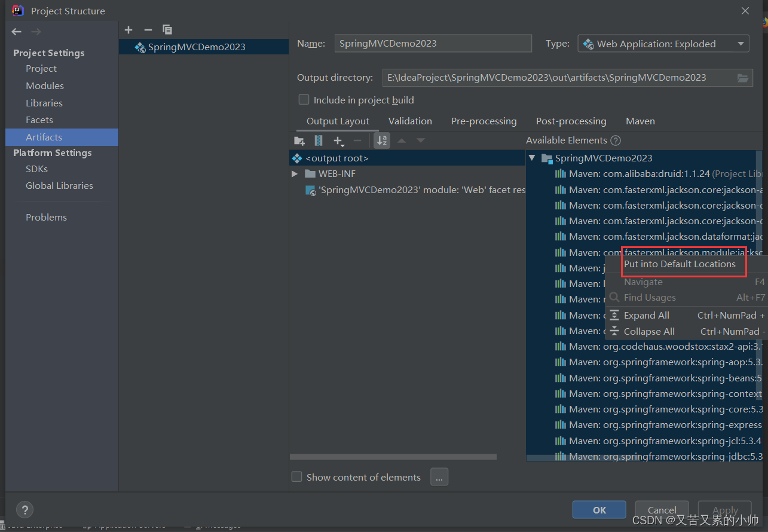Click the artifact Name input field

point(433,43)
